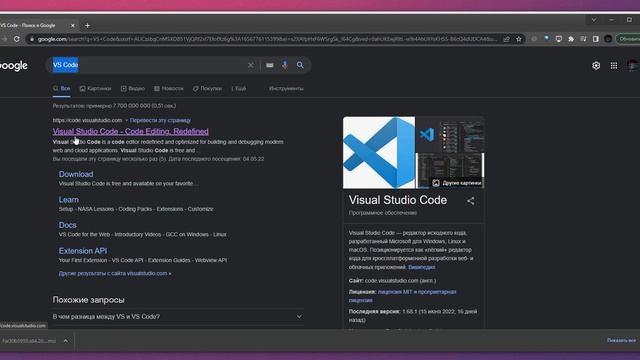The image size is (640, 360).
Task: Click the site lock icon in address bar
Action: click(x=32, y=39)
